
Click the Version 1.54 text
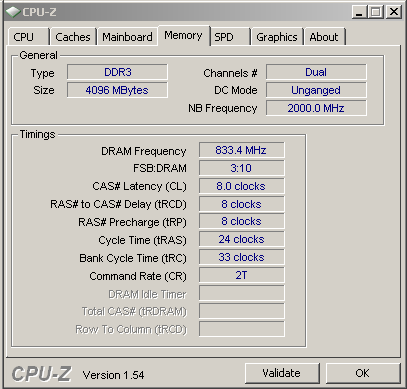[113, 375]
